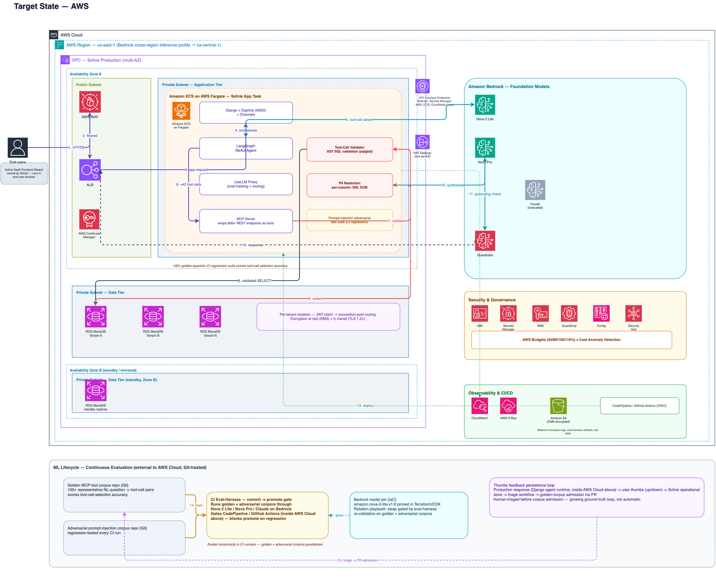Click 'Private Subnet — Application Tier' label
The height and width of the screenshot is (588, 716).
pos(192,85)
